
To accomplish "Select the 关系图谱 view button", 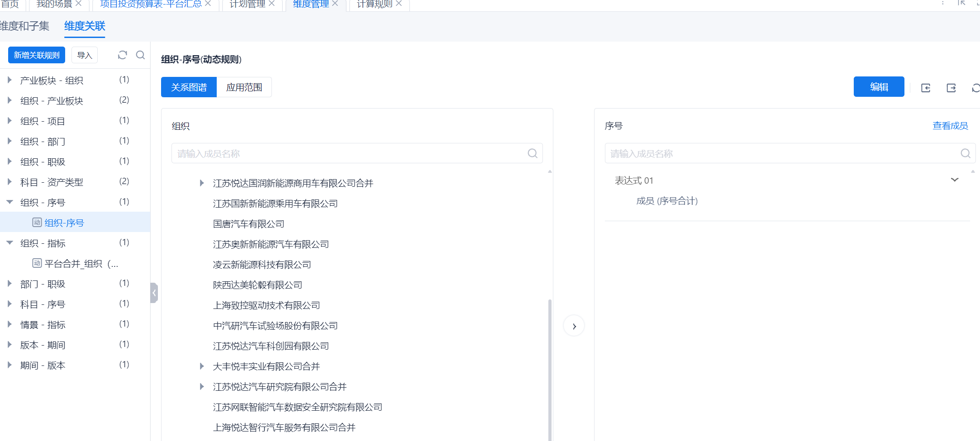I will tap(189, 87).
